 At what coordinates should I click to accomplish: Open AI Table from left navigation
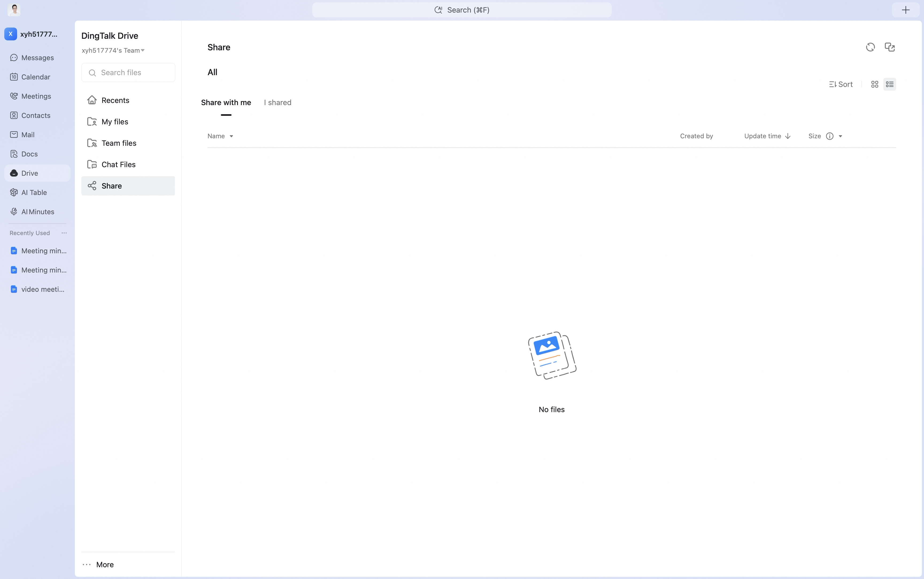pyautogui.click(x=37, y=193)
